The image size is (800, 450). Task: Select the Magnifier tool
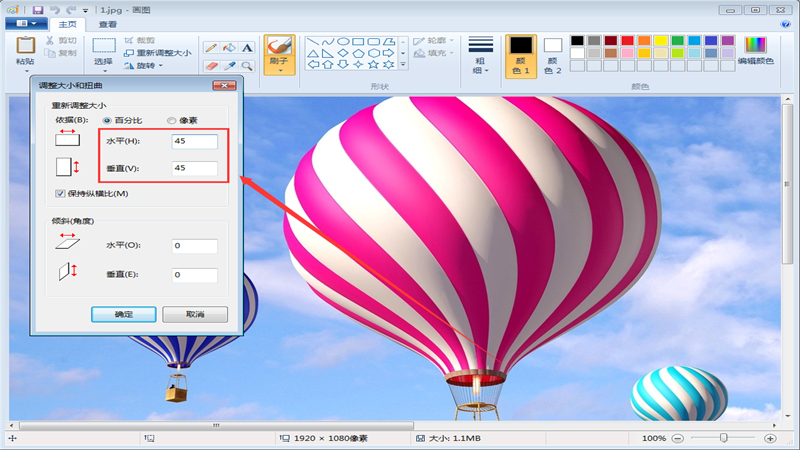pyautogui.click(x=246, y=66)
